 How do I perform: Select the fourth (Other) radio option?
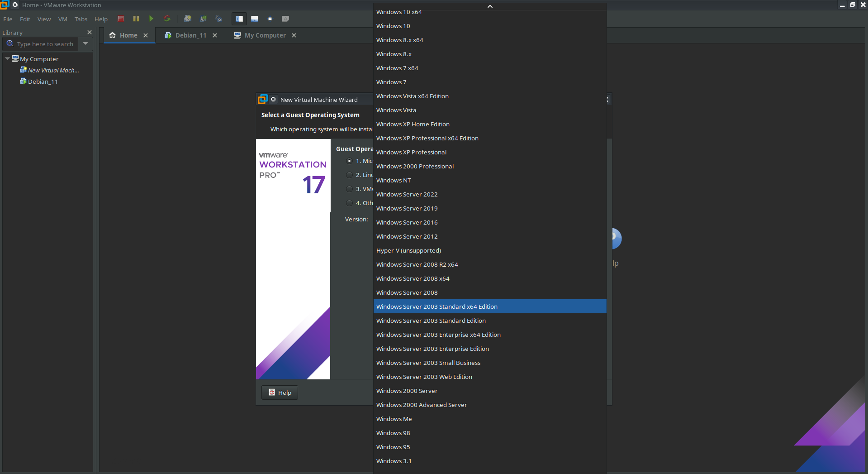349,203
